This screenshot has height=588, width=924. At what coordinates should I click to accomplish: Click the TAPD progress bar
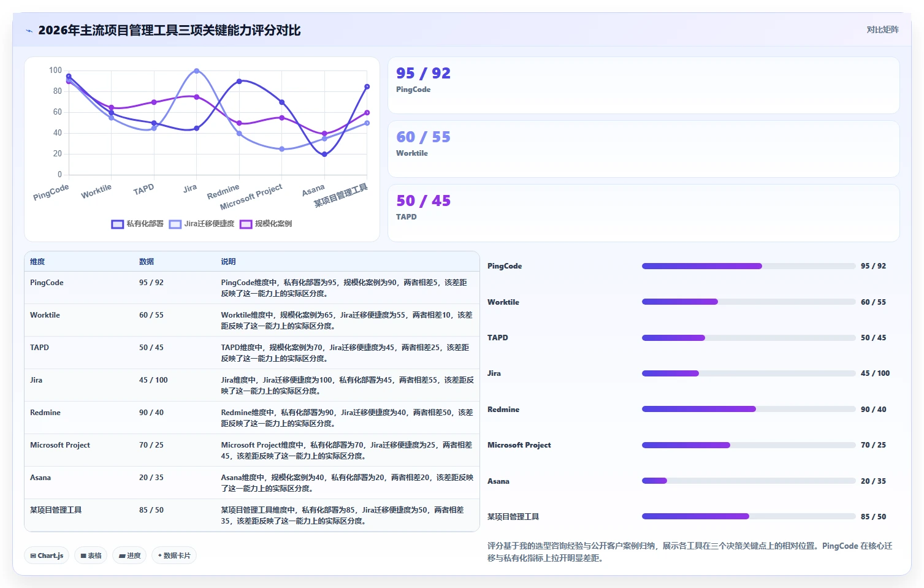pos(749,338)
